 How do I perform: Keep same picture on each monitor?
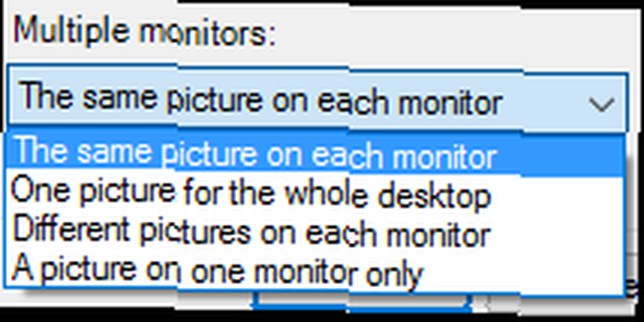(316, 153)
